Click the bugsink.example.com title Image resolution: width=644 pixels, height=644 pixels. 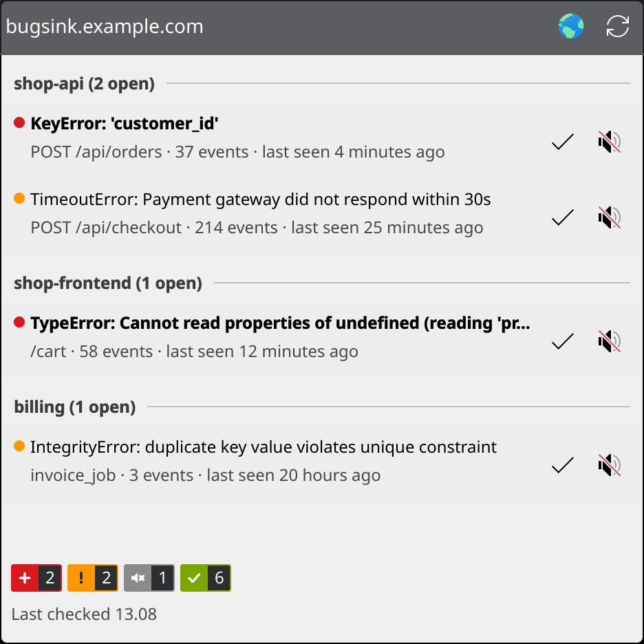pos(105,27)
